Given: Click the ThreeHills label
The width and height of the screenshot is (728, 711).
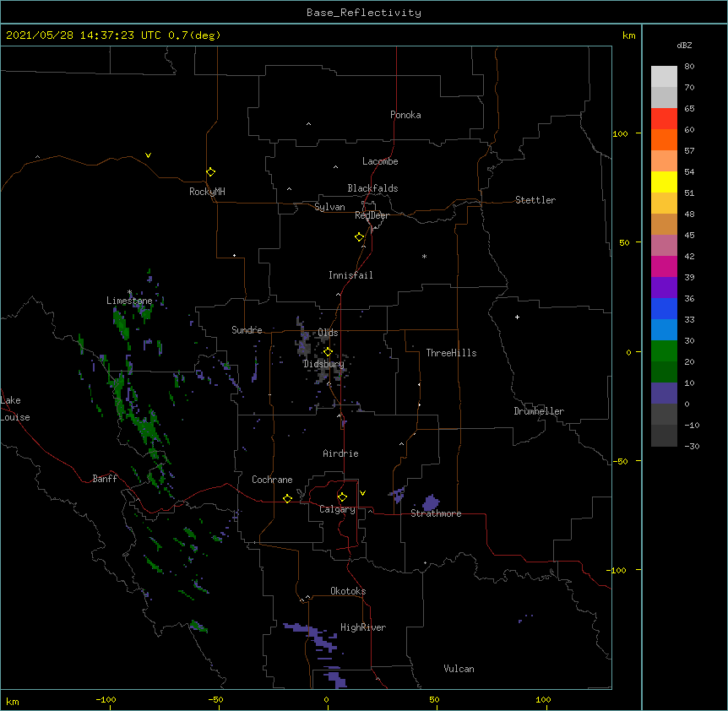Looking at the screenshot, I should point(451,353).
